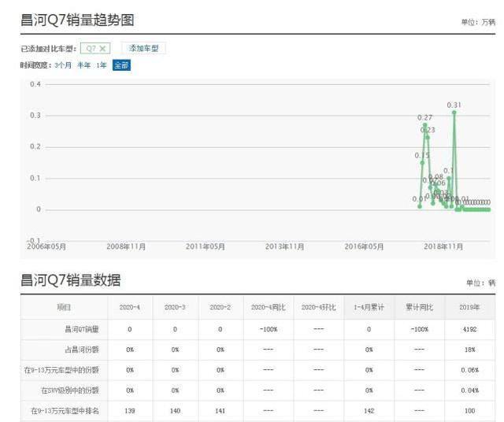Screen dimensions: 504x422
Task: Click the 0.23 data point on chart
Action: [x=428, y=138]
